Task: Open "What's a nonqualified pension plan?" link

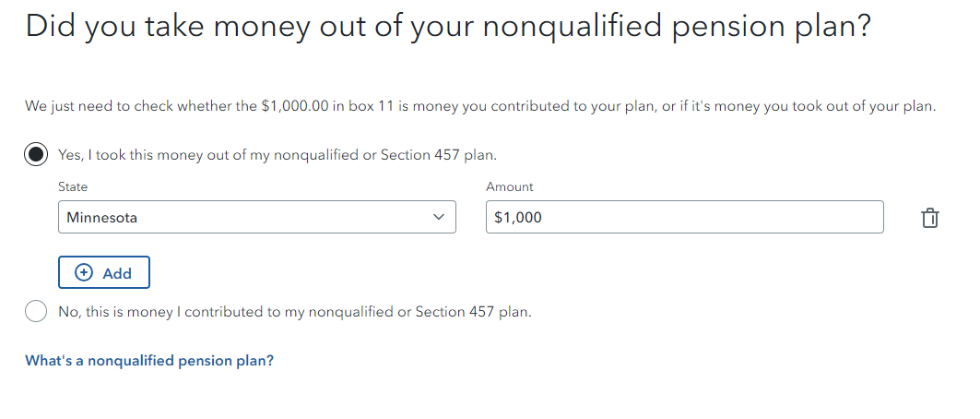Action: point(149,361)
